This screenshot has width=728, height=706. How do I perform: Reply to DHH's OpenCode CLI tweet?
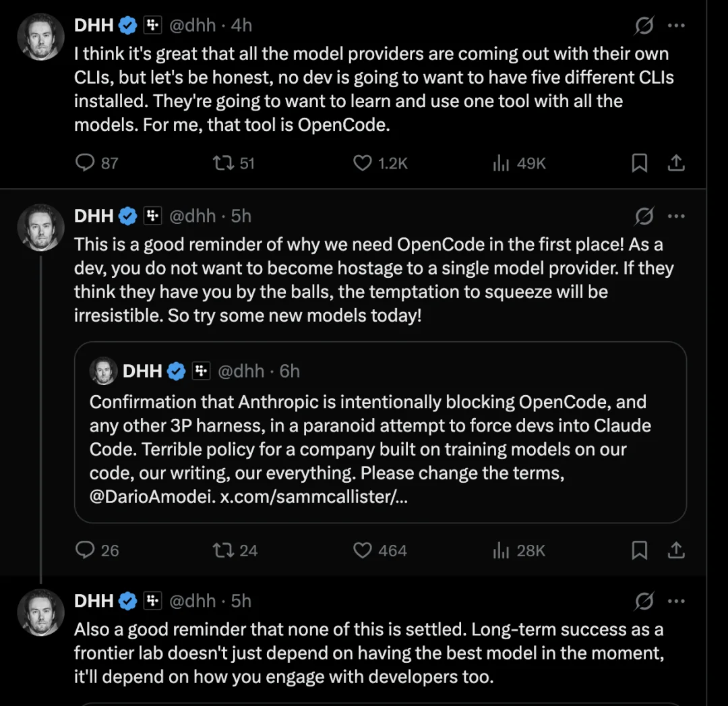pos(84,163)
